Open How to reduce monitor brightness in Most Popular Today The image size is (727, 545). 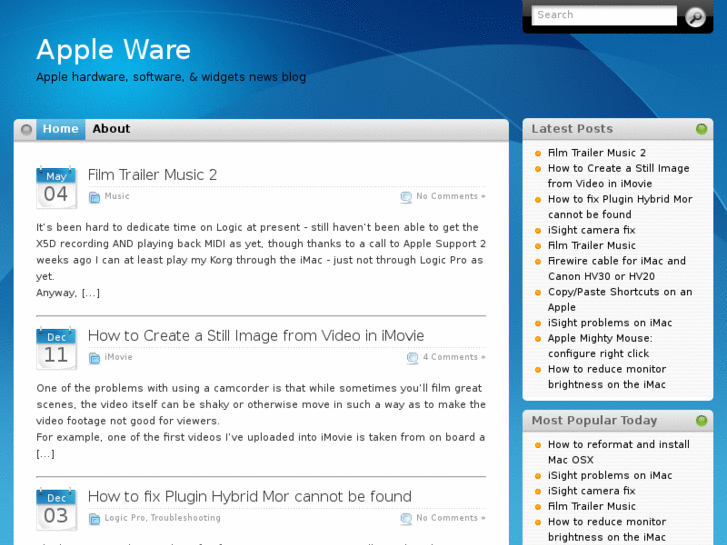click(607, 530)
